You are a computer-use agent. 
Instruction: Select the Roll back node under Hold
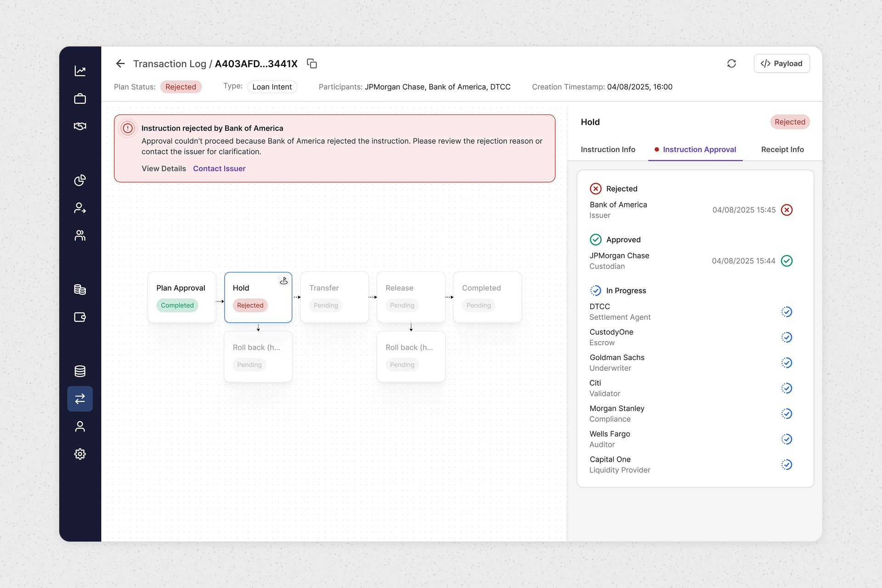(258, 357)
